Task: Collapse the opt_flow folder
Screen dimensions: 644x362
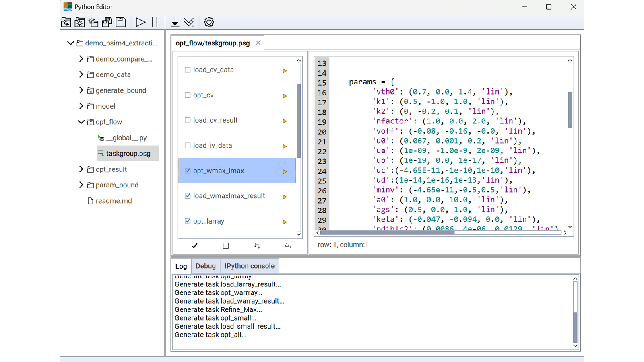Action: 81,121
